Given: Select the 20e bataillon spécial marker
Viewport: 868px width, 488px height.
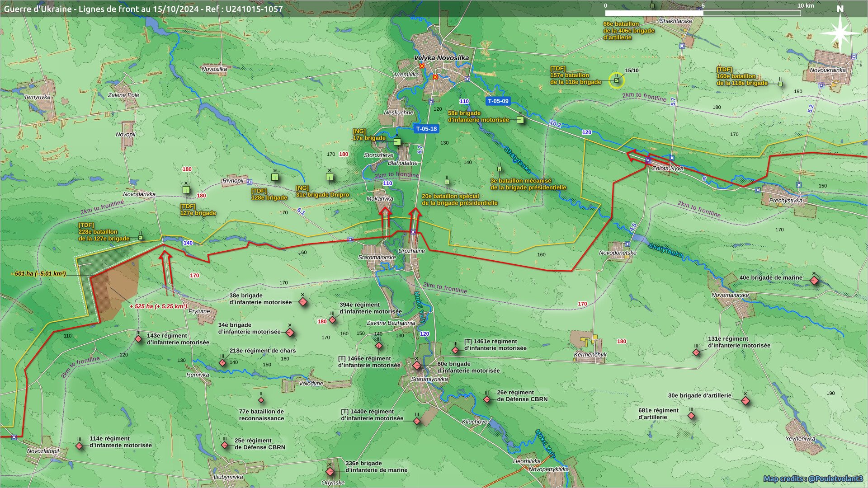Looking at the screenshot, I should tap(447, 182).
